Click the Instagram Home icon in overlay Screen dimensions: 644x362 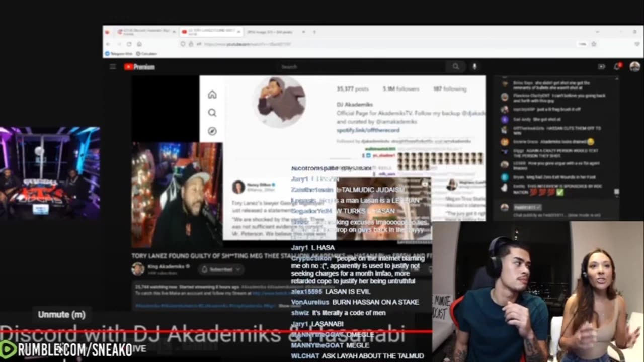(212, 94)
